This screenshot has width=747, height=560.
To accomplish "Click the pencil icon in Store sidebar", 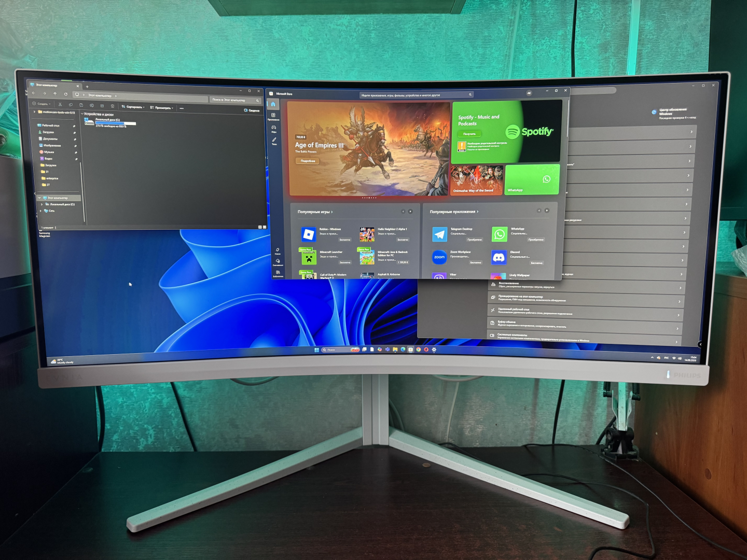I will tap(274, 141).
